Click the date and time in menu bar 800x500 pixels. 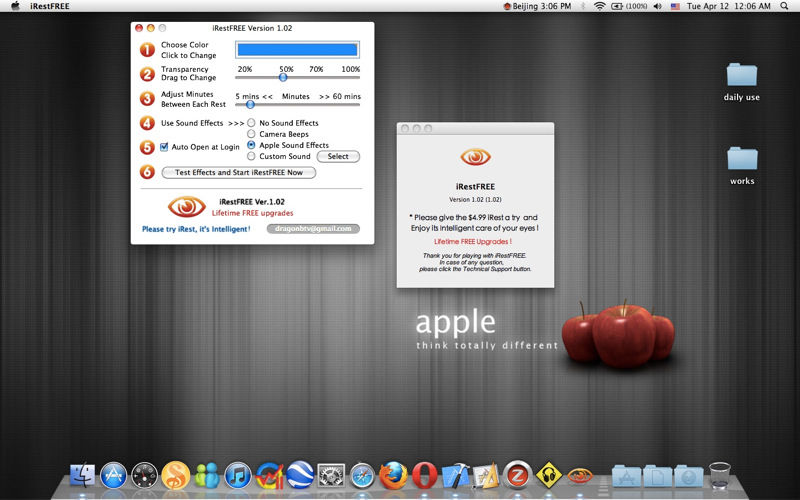point(729,6)
